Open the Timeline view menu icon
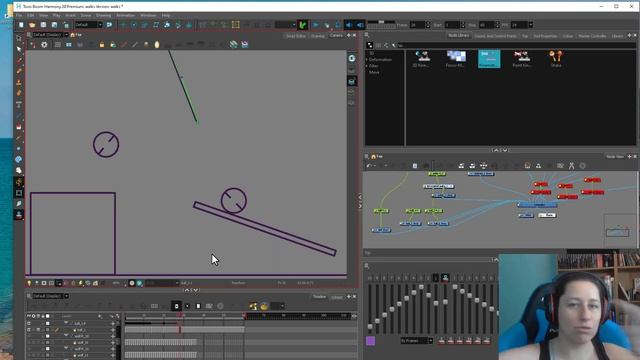The image size is (640, 360). (29, 296)
